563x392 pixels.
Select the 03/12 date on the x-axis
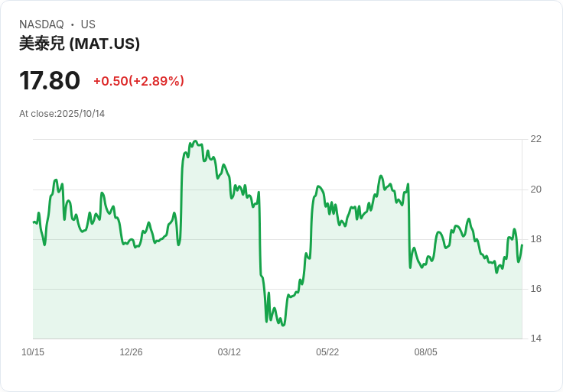click(229, 352)
